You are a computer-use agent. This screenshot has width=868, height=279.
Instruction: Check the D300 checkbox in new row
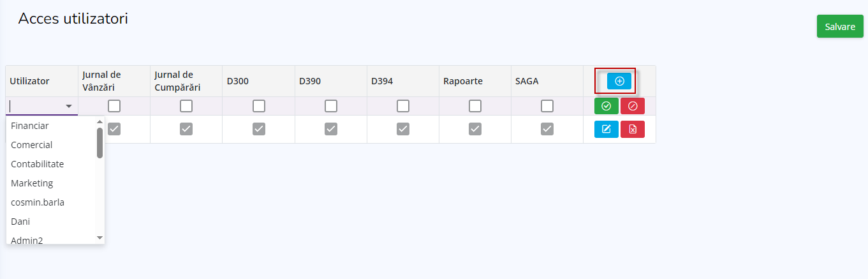coord(259,106)
